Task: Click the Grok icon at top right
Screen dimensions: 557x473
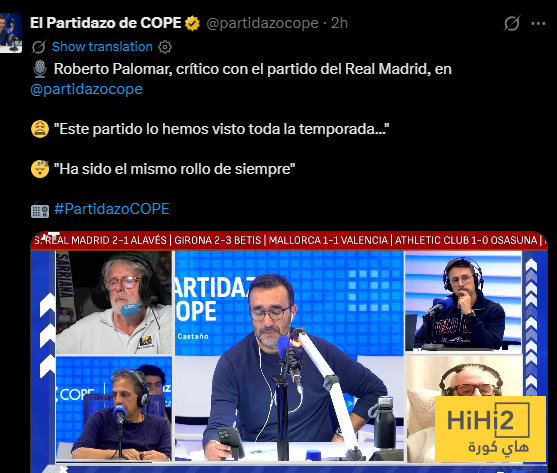Action: 512,23
